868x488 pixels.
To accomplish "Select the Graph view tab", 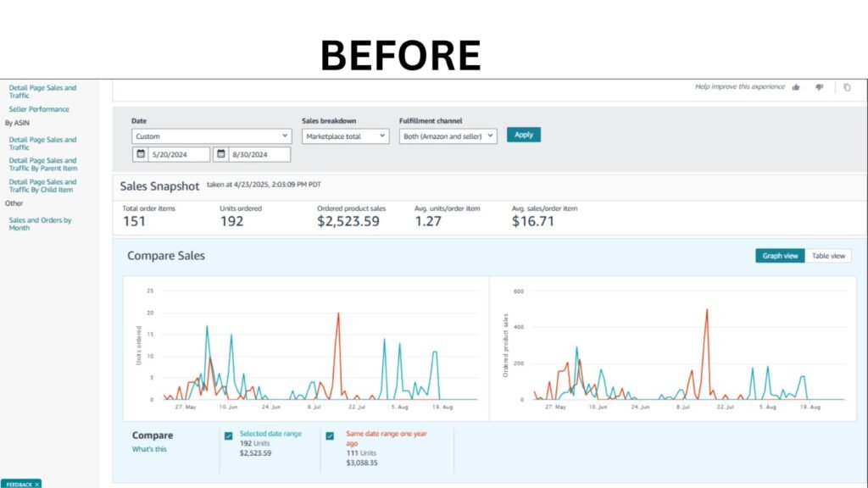I will [780, 256].
